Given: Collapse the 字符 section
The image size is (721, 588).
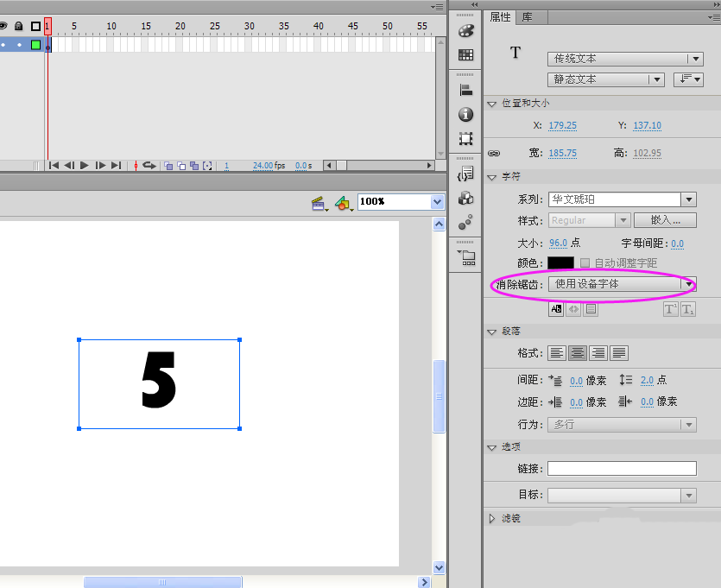Looking at the screenshot, I should [492, 177].
